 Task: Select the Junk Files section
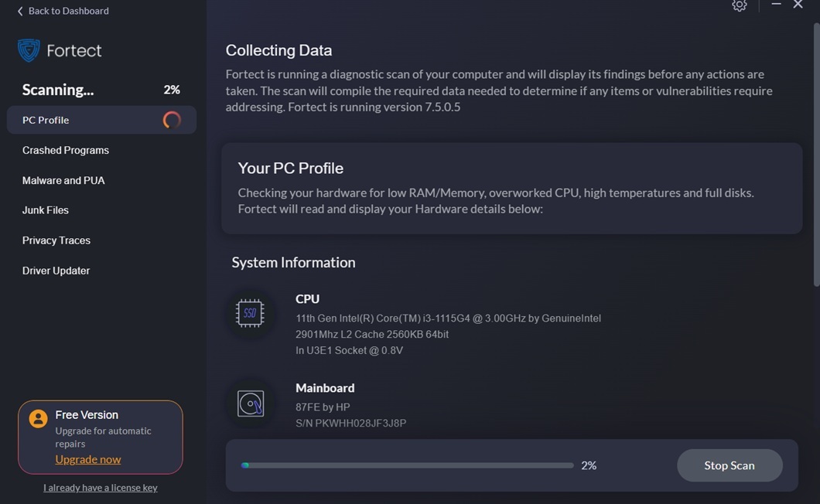click(45, 210)
